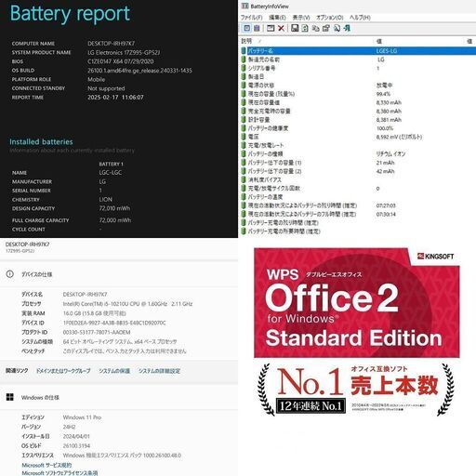Select the バッテリー名 row
Image resolution: width=476 pixels, height=476 pixels.
358,50
